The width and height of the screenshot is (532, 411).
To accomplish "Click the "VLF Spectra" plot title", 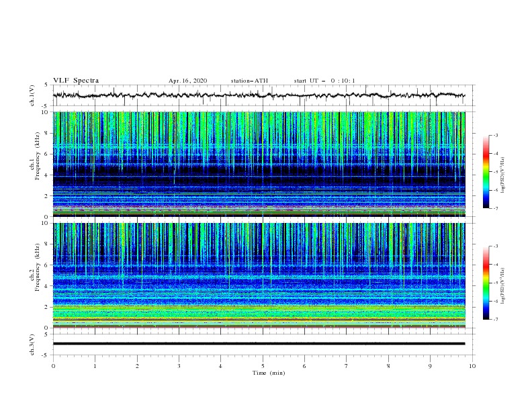I will coord(76,81).
